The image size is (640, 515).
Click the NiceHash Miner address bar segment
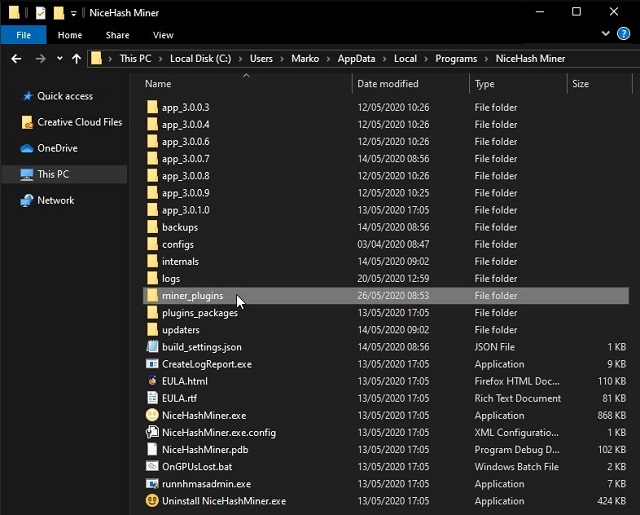[530, 59]
